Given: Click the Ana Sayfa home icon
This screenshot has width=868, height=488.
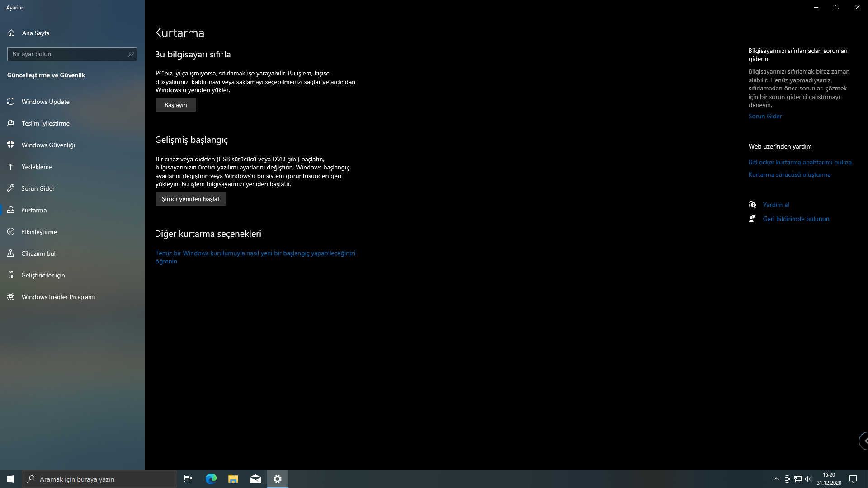Looking at the screenshot, I should pos(11,33).
